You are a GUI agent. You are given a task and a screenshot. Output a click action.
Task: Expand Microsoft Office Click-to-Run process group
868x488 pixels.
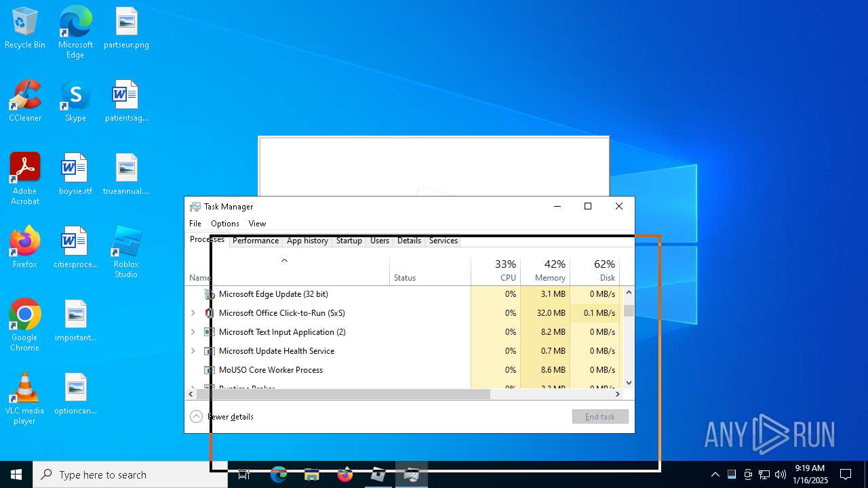point(193,313)
